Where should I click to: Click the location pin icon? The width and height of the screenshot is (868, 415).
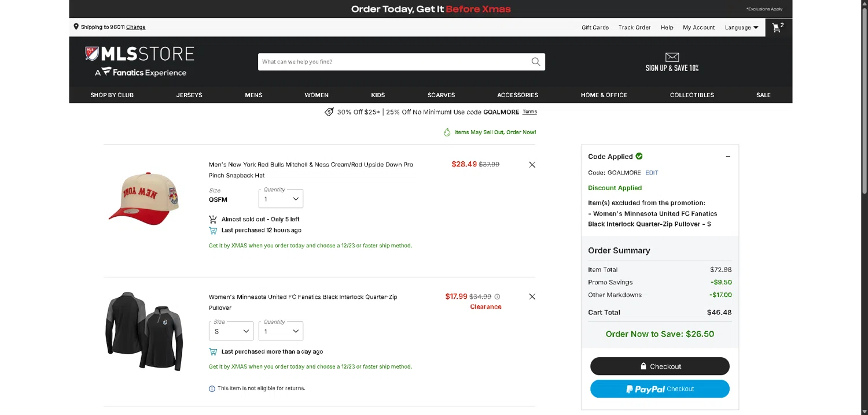click(x=76, y=27)
